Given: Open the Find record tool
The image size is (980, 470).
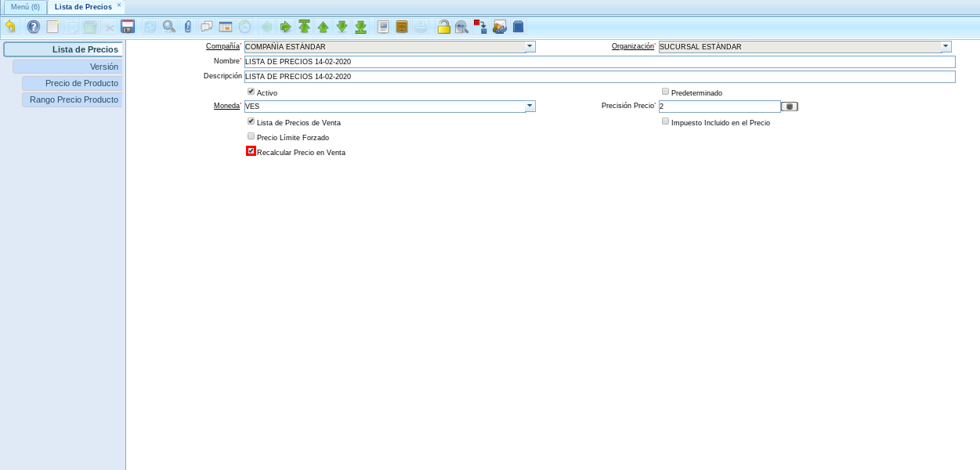Looking at the screenshot, I should tap(168, 26).
